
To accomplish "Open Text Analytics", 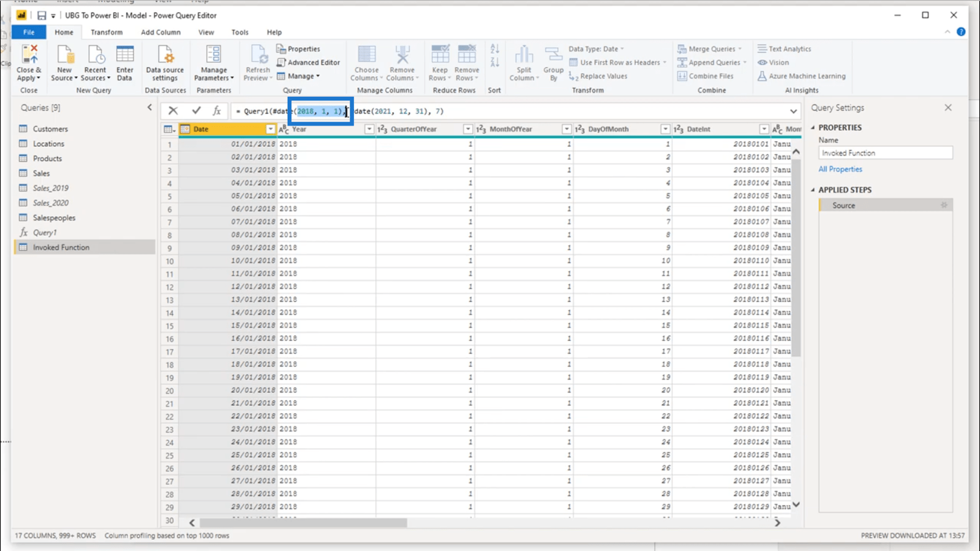I will (784, 49).
